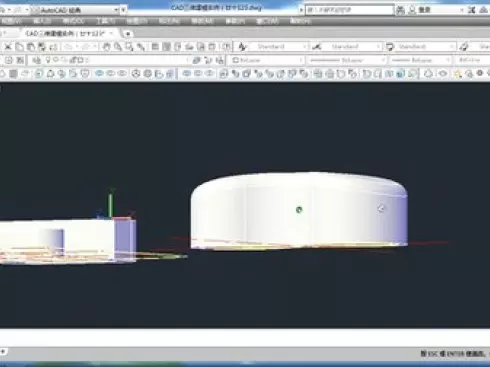The height and width of the screenshot is (367, 490).
Task: Open the first menu in the menu bar
Action: (x=11, y=21)
